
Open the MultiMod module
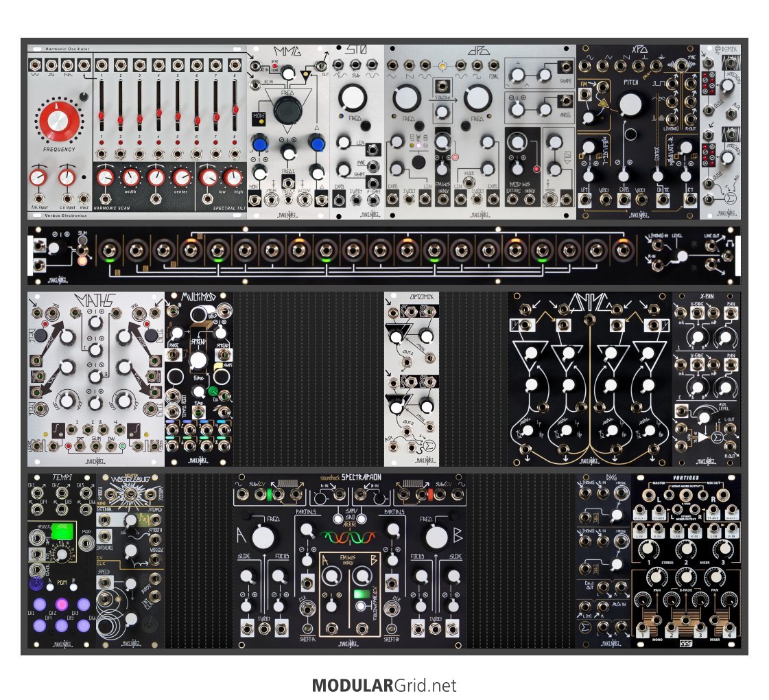tap(199, 380)
